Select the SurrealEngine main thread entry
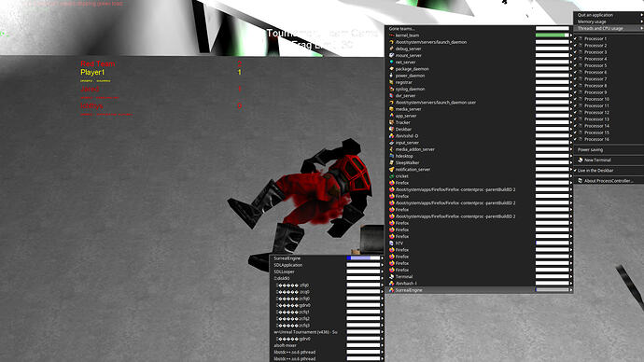 327,258
